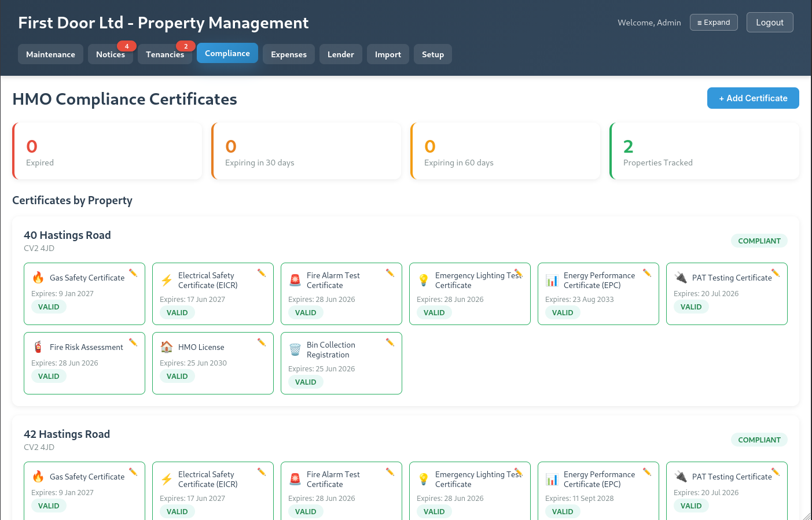Go to the Setup tab
This screenshot has width=812, height=520.
[432, 54]
